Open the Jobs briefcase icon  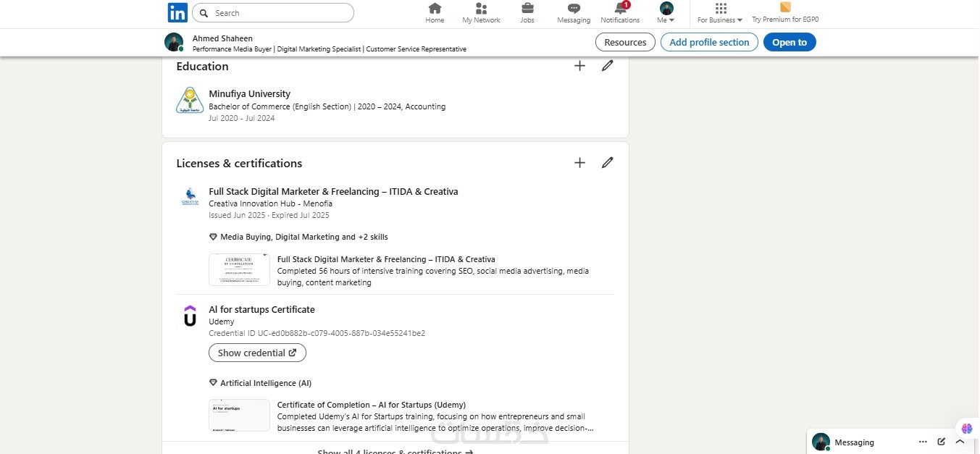[527, 9]
